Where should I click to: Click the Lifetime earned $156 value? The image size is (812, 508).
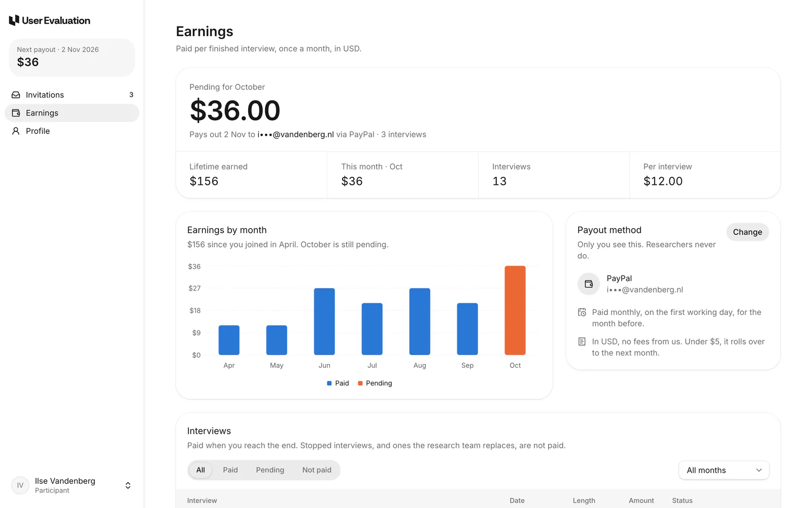tap(204, 181)
